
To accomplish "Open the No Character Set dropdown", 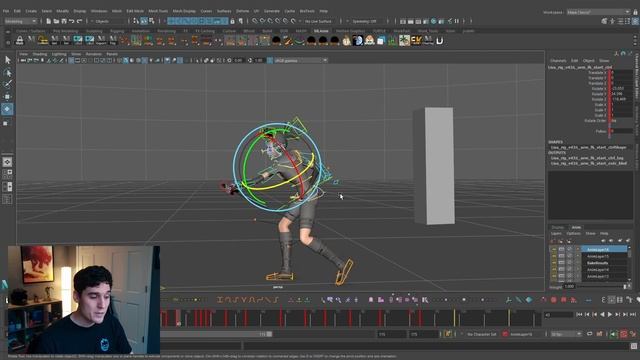I will 481,334.
